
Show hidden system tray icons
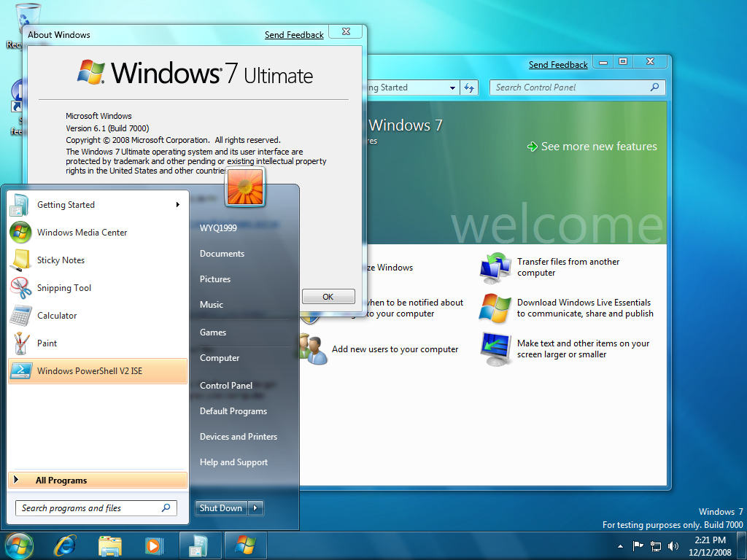(620, 545)
